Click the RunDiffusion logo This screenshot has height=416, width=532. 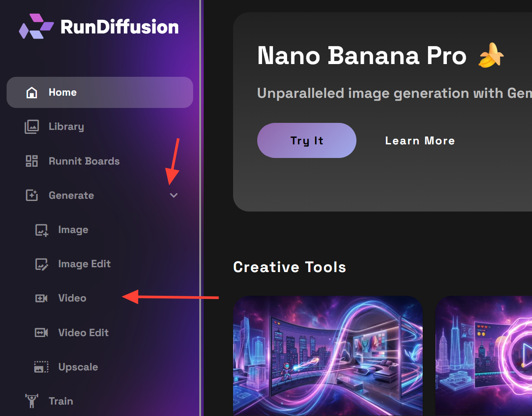[x=99, y=27]
